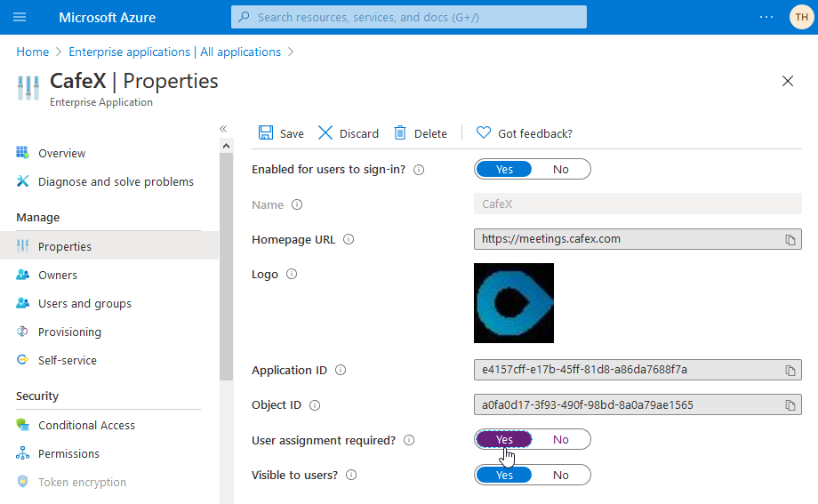Click the Delete button label
818x504 pixels.
[x=430, y=133]
